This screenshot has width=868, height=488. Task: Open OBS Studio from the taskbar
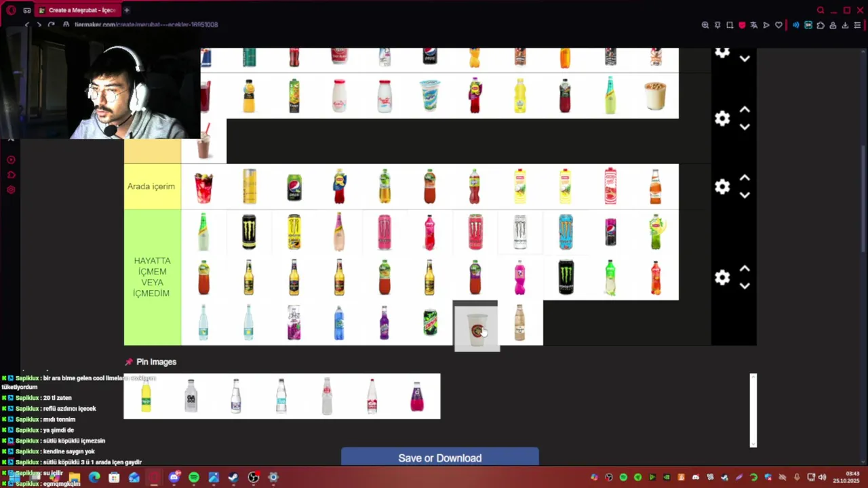click(x=254, y=477)
